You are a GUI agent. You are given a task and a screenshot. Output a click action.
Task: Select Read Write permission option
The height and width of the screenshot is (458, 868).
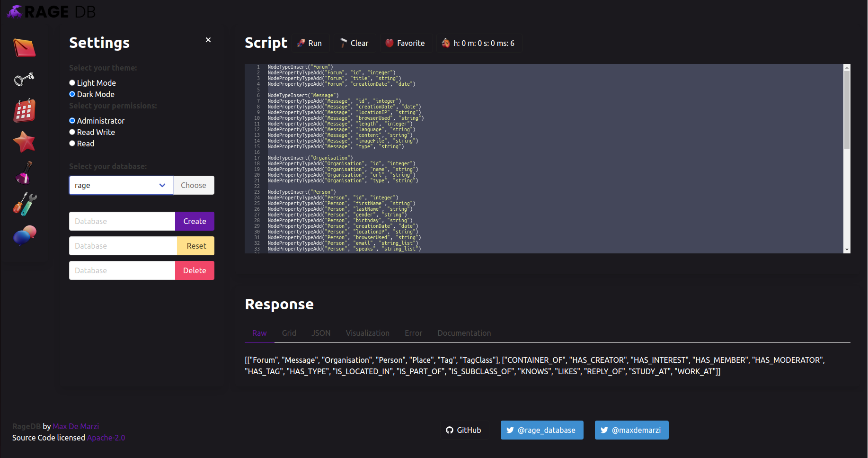click(x=72, y=132)
